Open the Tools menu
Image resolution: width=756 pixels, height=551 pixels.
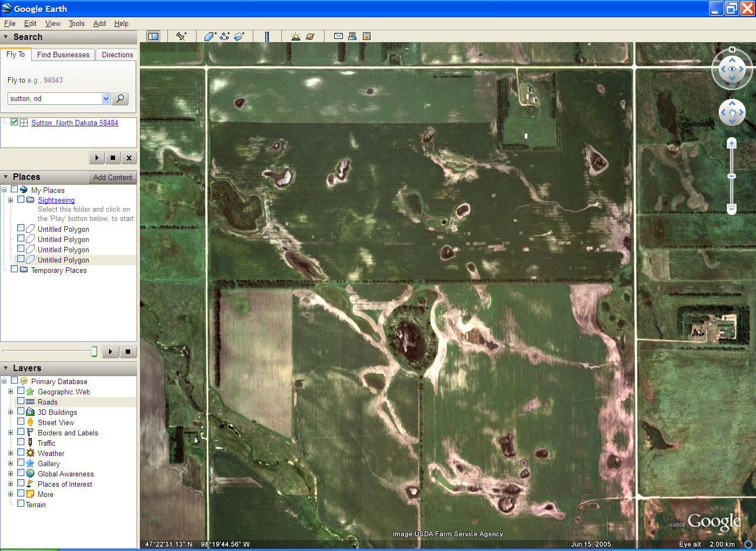(x=77, y=23)
